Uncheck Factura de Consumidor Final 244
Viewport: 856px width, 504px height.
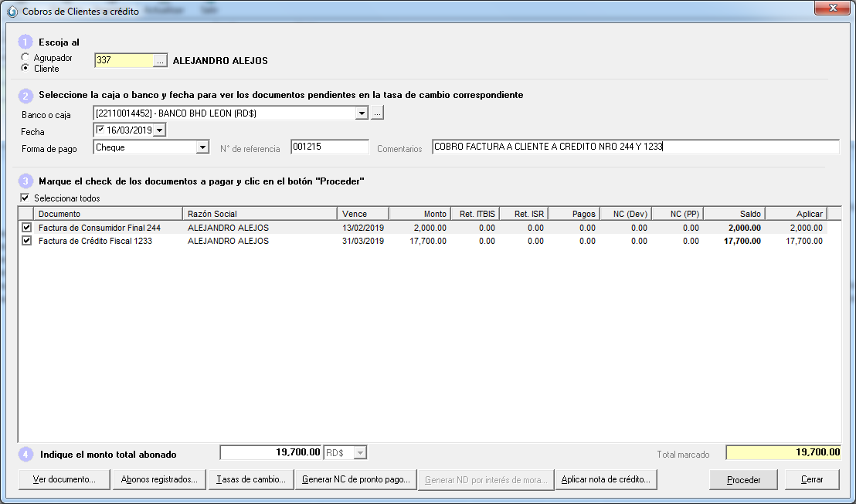click(27, 228)
